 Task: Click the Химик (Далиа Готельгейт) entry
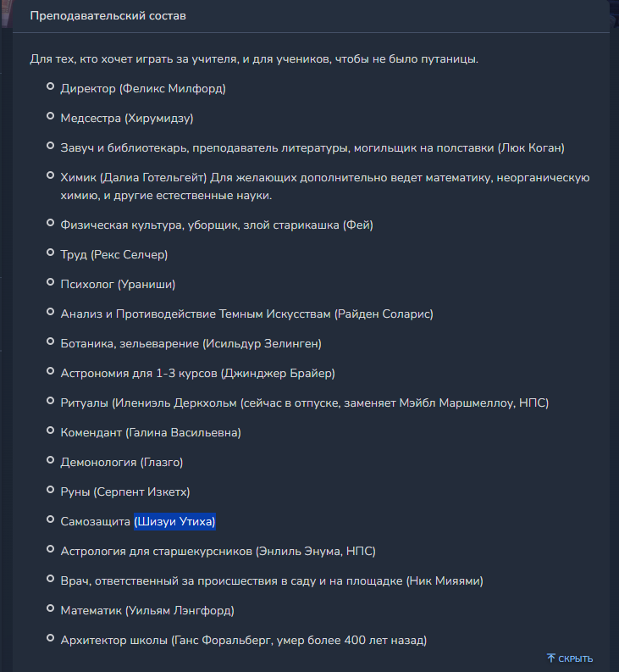(x=325, y=186)
